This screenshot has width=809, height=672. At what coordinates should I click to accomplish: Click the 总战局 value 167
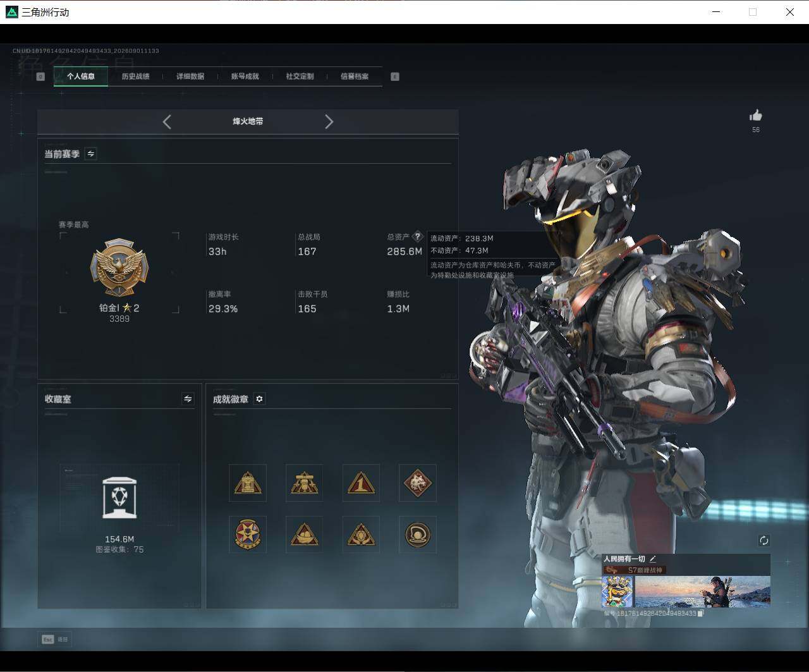click(x=307, y=252)
